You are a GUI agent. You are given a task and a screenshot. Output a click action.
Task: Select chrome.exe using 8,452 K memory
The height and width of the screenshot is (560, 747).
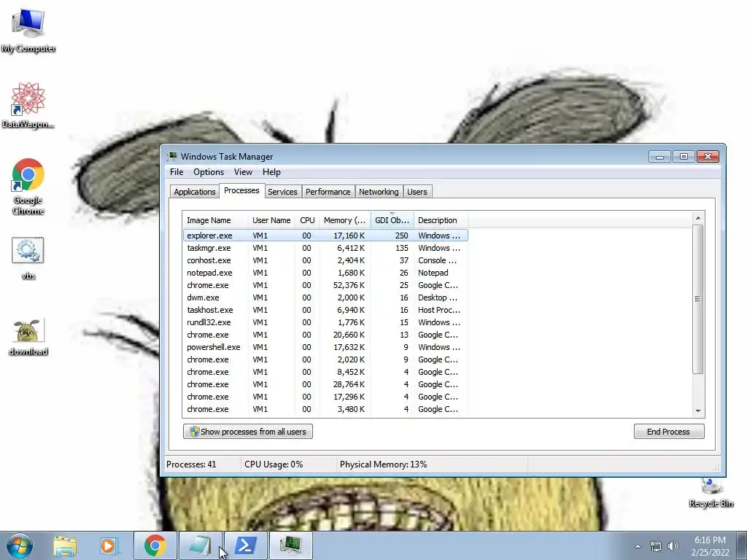click(x=325, y=371)
